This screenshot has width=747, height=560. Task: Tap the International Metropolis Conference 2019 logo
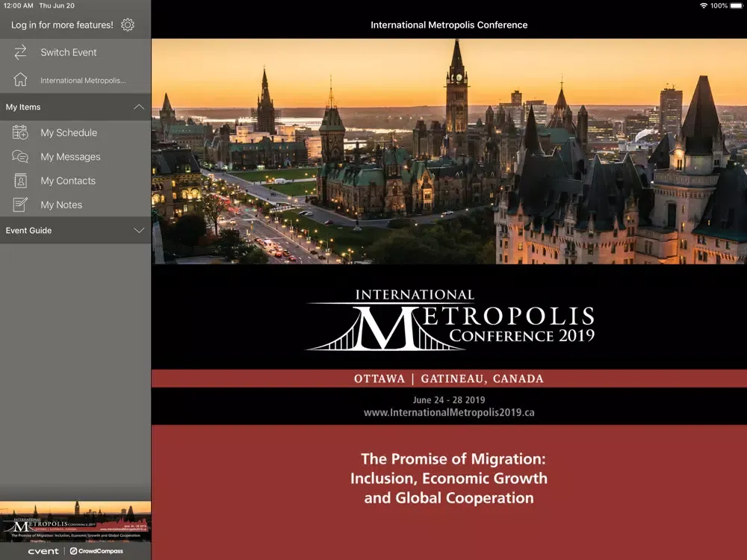450,320
